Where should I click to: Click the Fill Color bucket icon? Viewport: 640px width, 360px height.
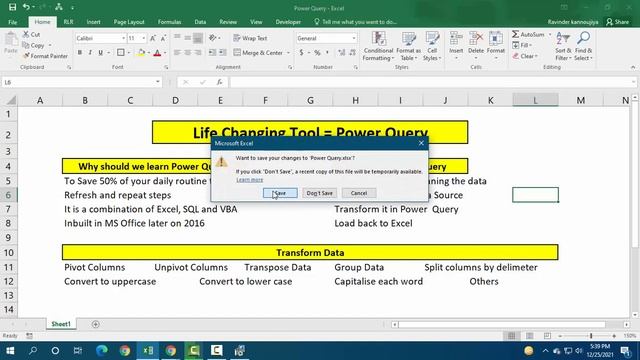pos(141,52)
